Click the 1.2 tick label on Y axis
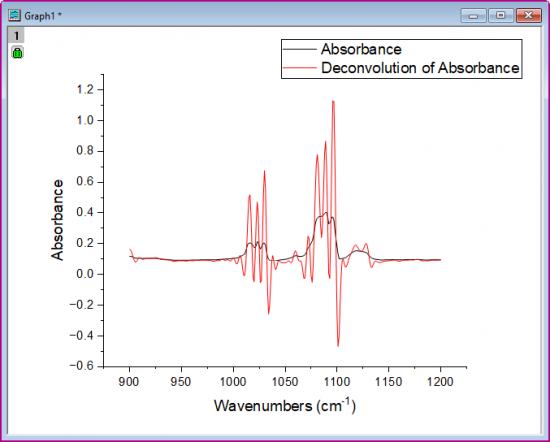550x442 pixels. point(85,90)
